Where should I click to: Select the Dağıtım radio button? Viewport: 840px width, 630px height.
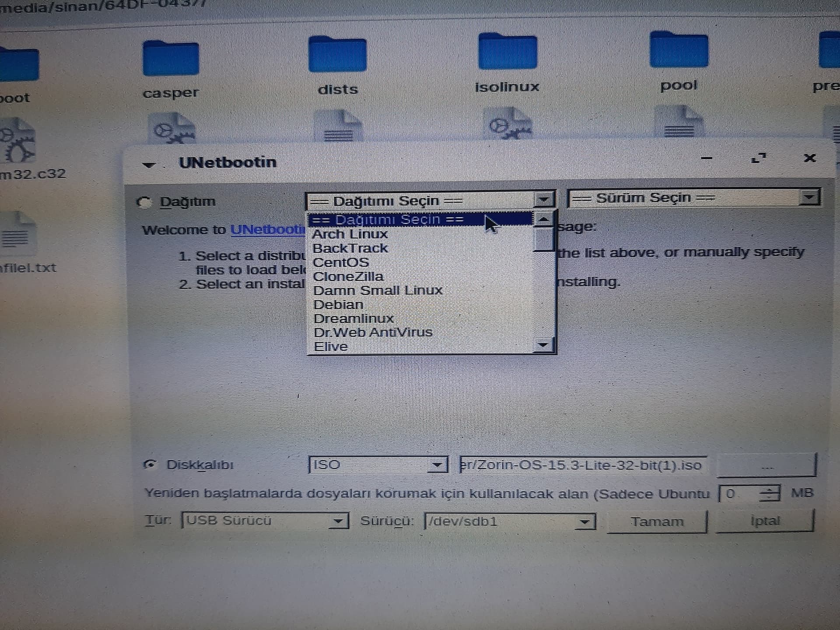[x=144, y=202]
